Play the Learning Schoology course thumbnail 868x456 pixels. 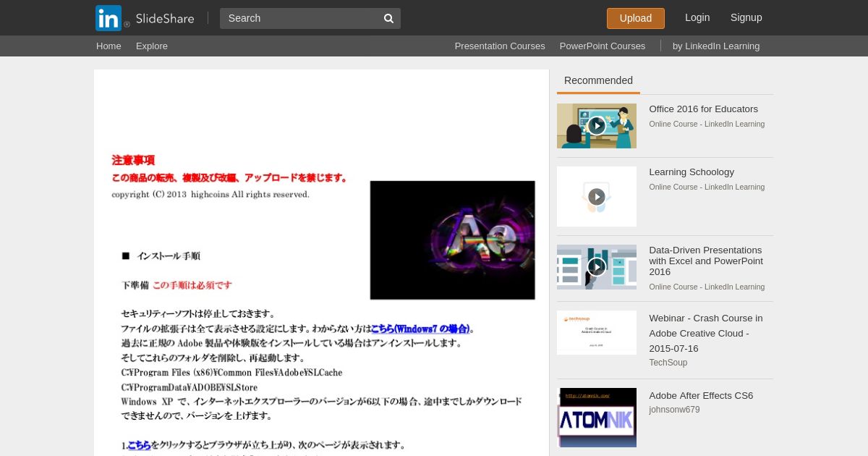(x=597, y=196)
